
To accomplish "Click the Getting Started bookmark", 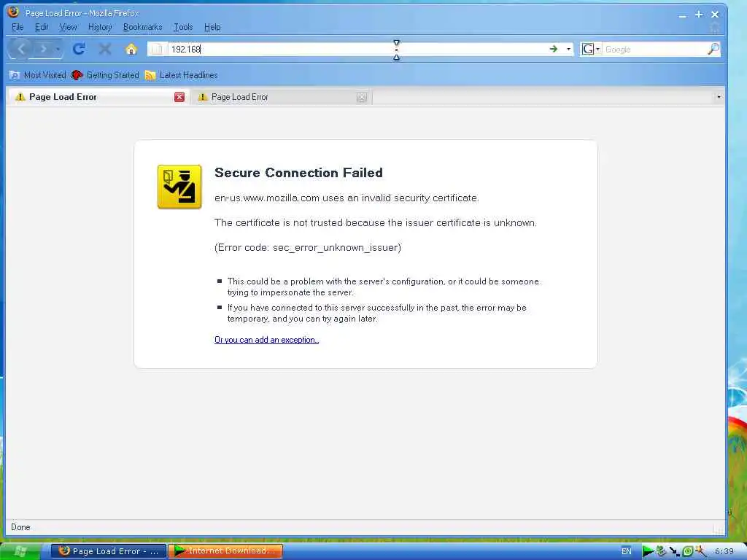I will 105,75.
